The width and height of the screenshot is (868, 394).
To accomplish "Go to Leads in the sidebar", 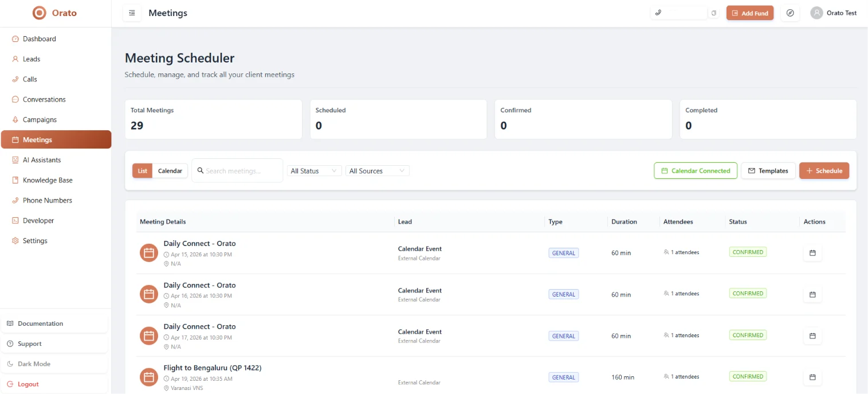I will click(x=56, y=59).
